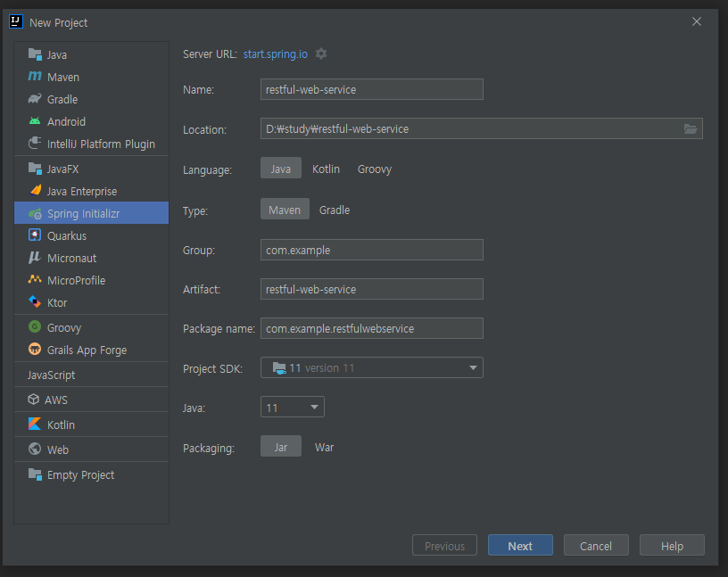Click the Kotlin logo icon in sidebar
Image resolution: width=728 pixels, height=577 pixels.
coord(35,424)
